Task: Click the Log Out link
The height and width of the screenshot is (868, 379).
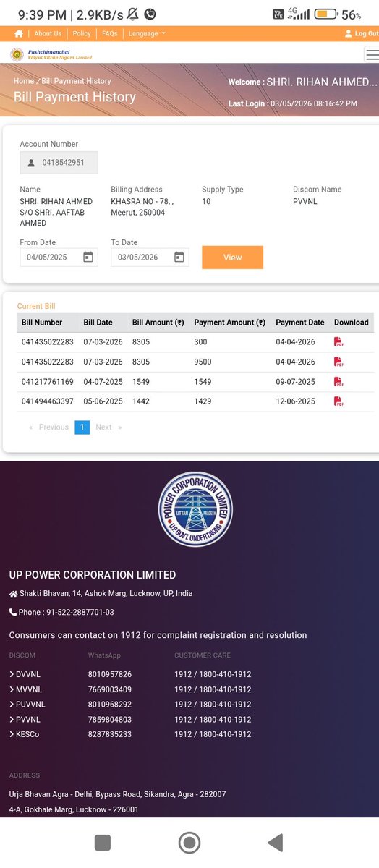Action: tap(362, 34)
